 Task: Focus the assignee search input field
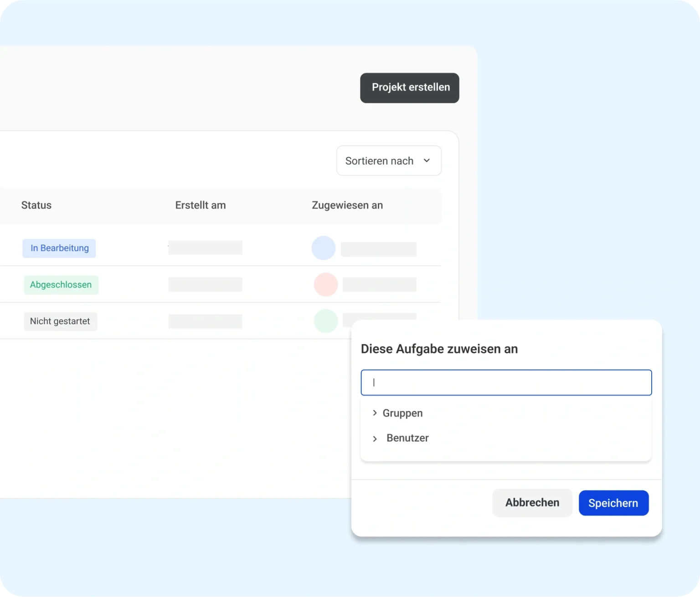click(x=506, y=383)
